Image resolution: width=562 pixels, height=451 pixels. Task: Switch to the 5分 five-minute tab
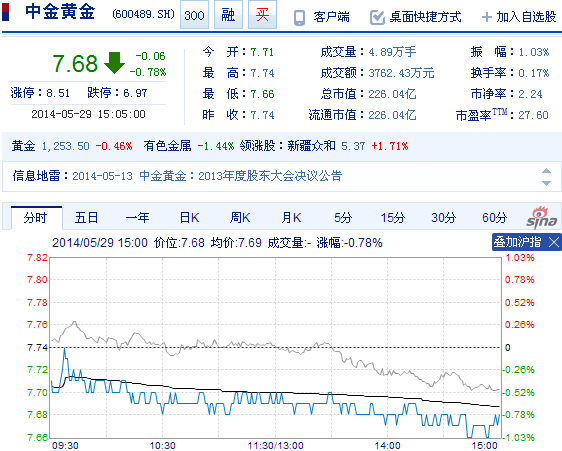[x=343, y=218]
